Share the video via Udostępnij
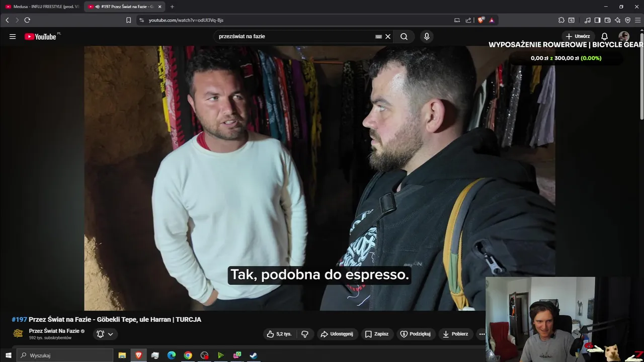644x362 pixels. point(337,334)
